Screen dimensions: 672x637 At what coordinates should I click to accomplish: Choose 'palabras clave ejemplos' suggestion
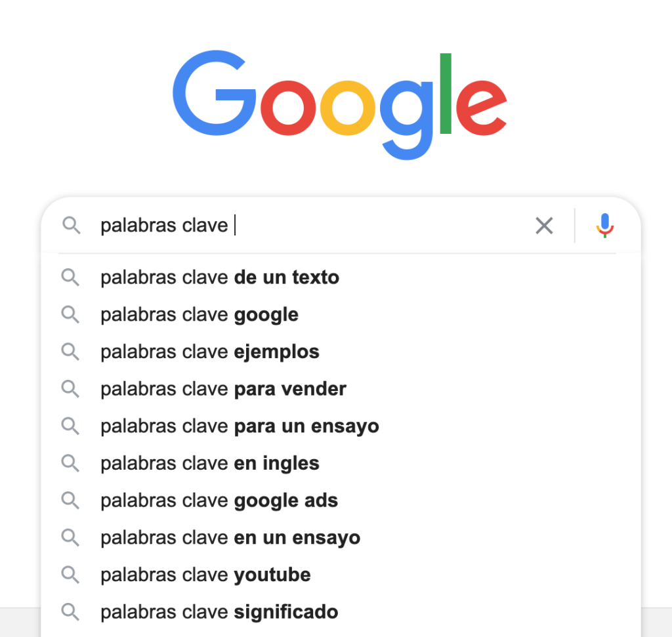tap(210, 352)
